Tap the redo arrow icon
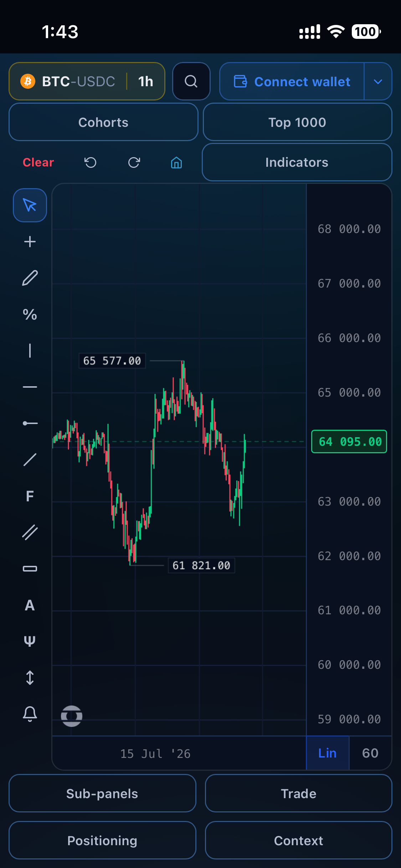 [134, 162]
